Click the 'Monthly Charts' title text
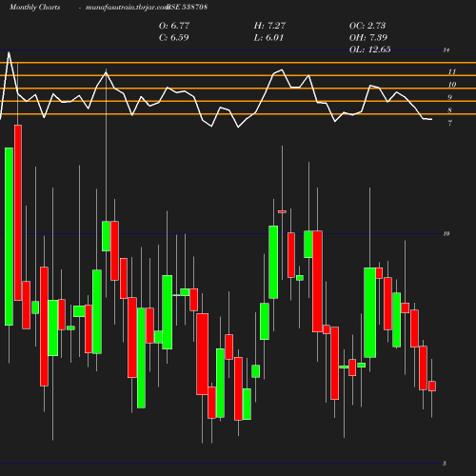This screenshot has width=476, height=476. point(35,7)
